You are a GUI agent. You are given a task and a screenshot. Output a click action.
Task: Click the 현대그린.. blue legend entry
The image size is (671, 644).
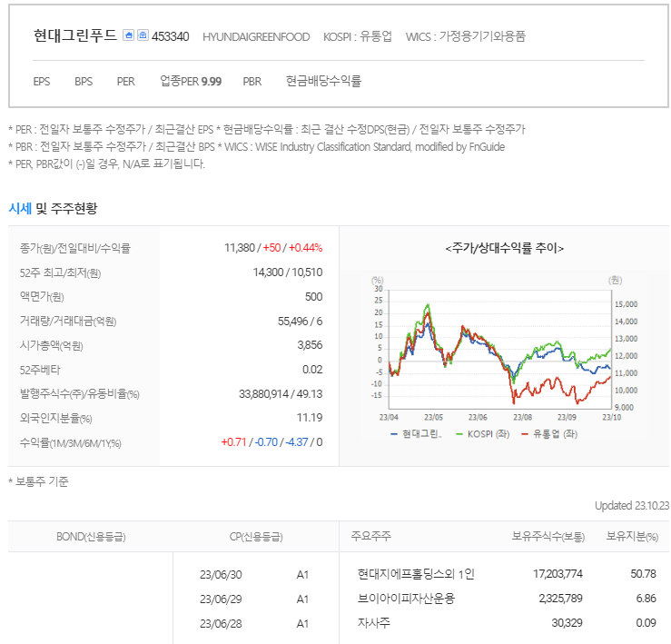pyautogui.click(x=416, y=434)
